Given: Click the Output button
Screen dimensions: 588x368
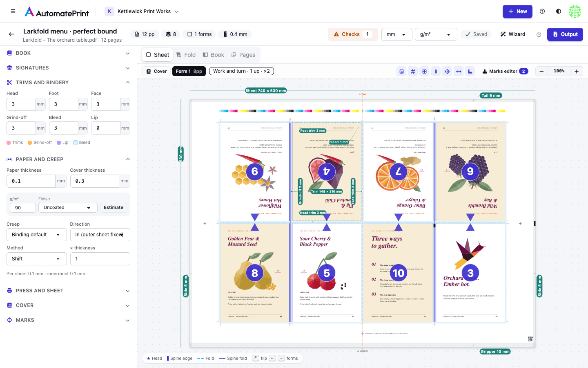Looking at the screenshot, I should (565, 34).
